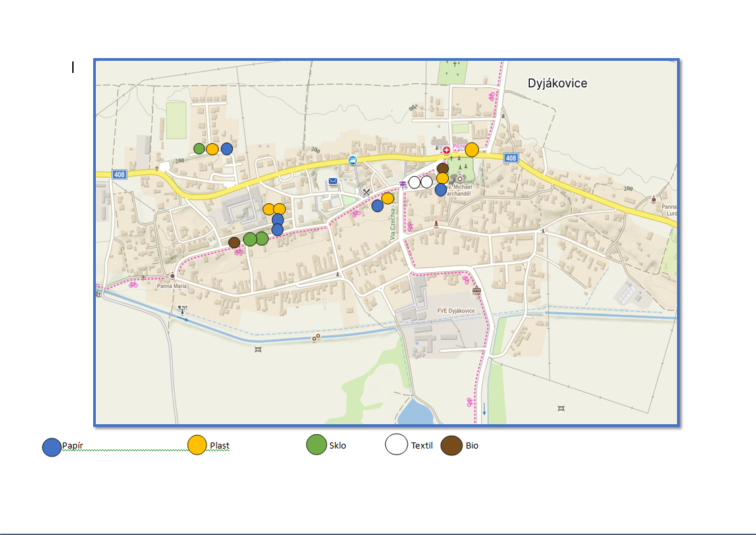Select the brown marker near the church park
756x535 pixels.
[x=443, y=168]
